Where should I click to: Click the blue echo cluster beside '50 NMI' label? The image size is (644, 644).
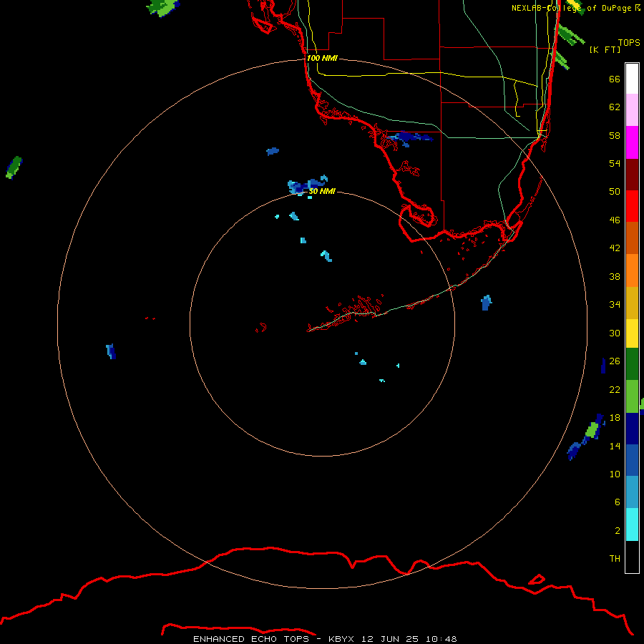point(307,185)
